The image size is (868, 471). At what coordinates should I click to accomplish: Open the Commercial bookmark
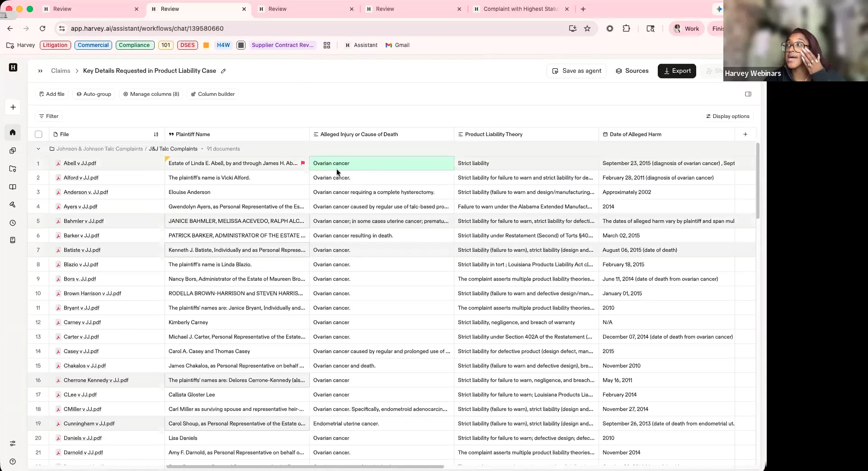(93, 45)
